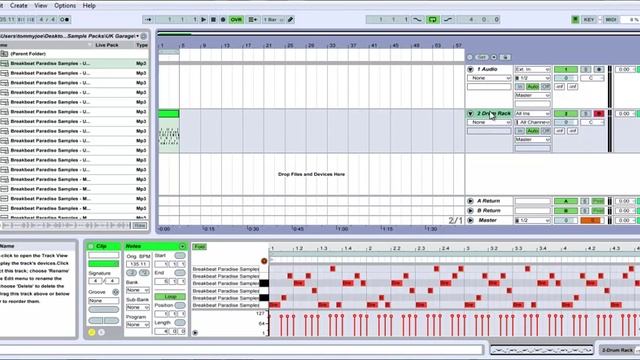
Task: Click the Master solo/cue orange button
Action: click(592, 220)
